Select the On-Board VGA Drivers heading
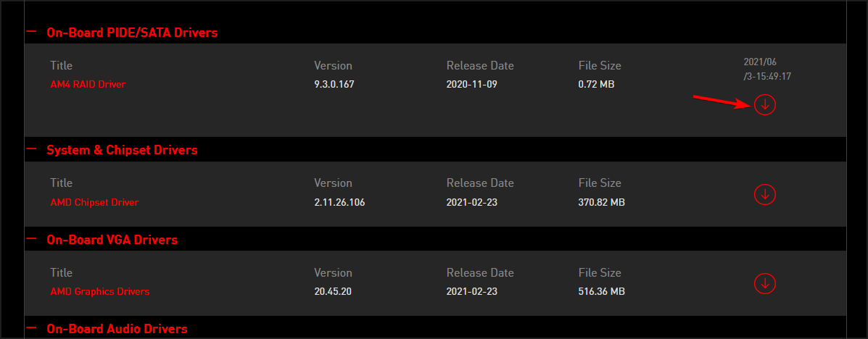The height and width of the screenshot is (339, 868). pyautogui.click(x=112, y=240)
